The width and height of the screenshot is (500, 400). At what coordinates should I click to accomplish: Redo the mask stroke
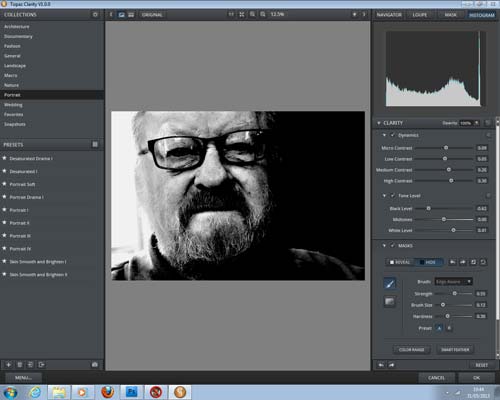point(463,262)
